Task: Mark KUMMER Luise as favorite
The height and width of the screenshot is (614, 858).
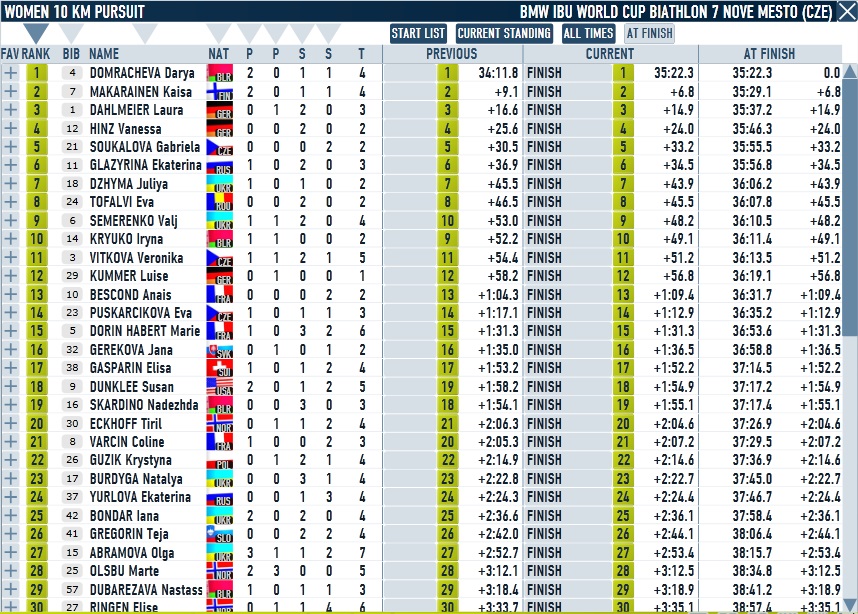Action: pos(10,275)
